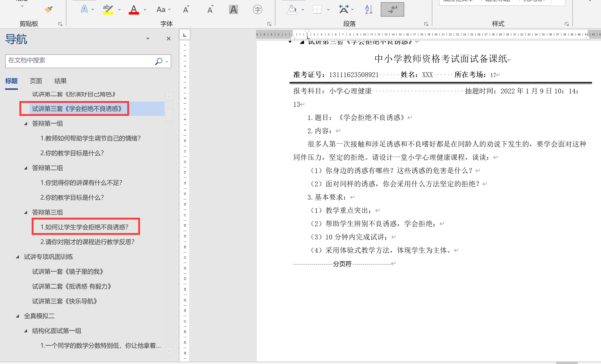Screen dimensions: 601x364
Task: Collapse the 试讲专项巩固训练 heading
Action: point(17,257)
